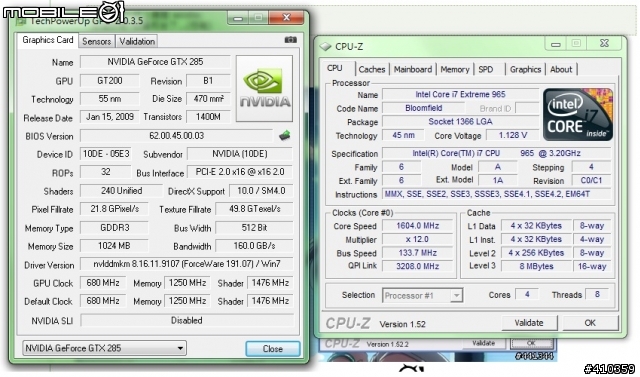The width and height of the screenshot is (640, 377).
Task: Click the BIOS Version field 62.00.45.00.03
Action: 176,136
